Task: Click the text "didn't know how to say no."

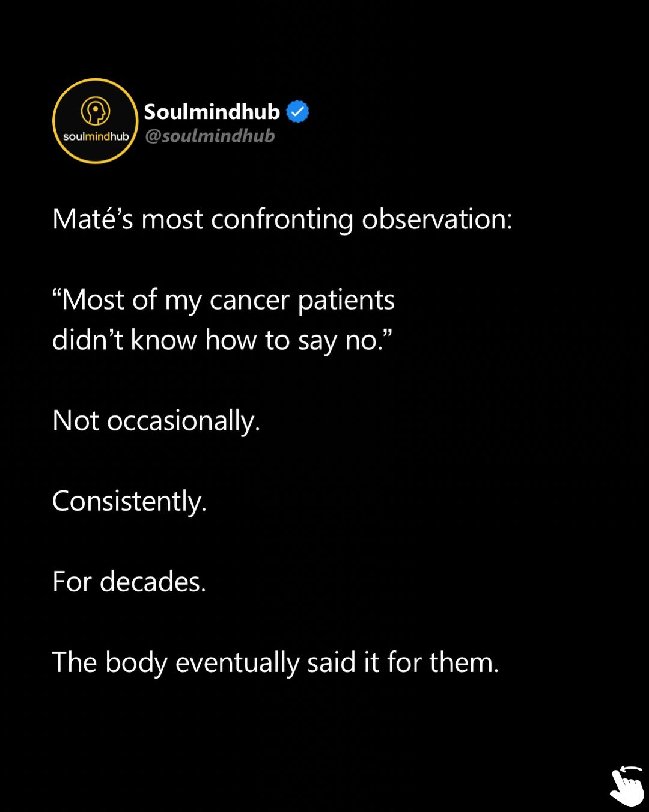Action: pyautogui.click(x=222, y=340)
